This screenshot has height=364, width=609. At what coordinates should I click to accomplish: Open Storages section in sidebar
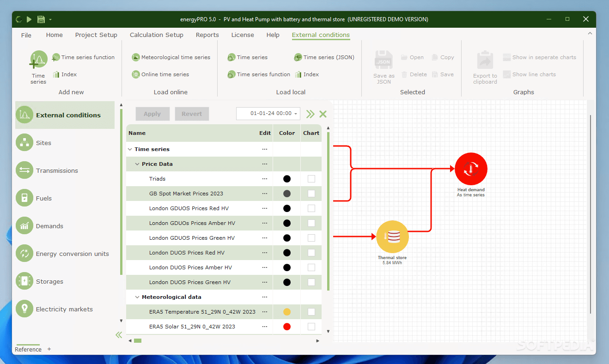65,281
